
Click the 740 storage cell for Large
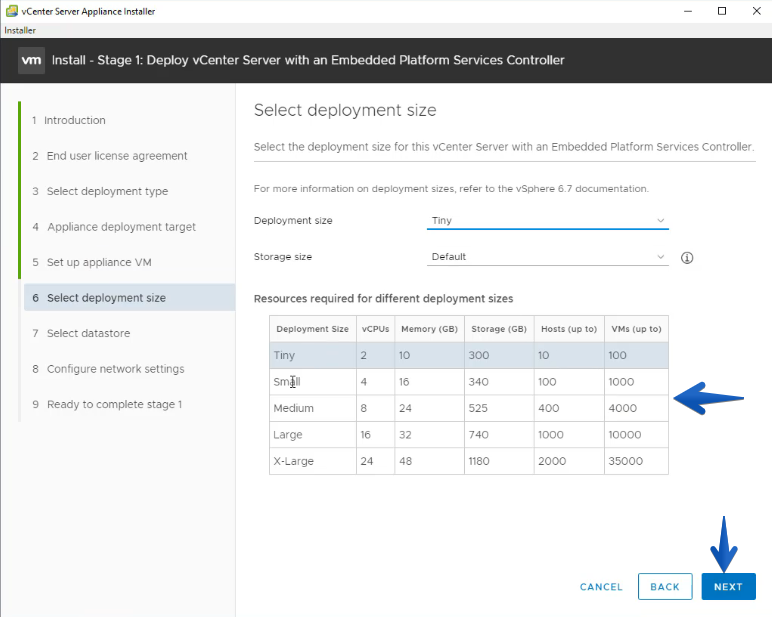[x=499, y=435]
